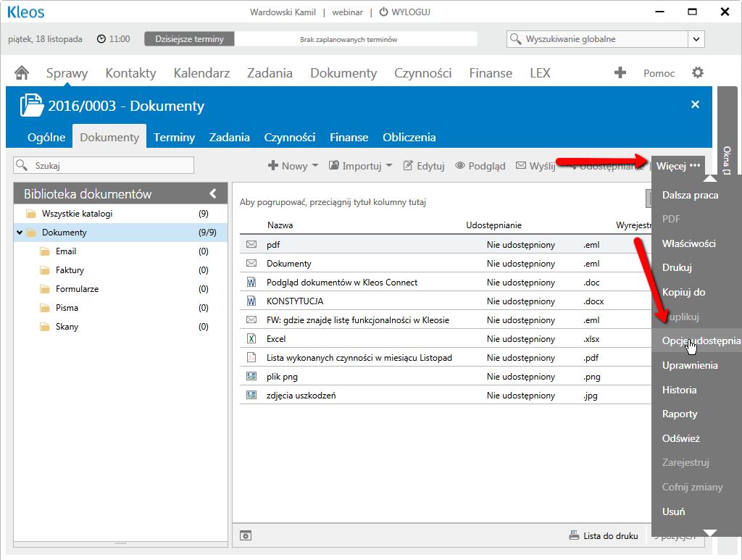Select the Formularze folder
Image resolution: width=742 pixels, height=560 pixels.
pos(77,288)
